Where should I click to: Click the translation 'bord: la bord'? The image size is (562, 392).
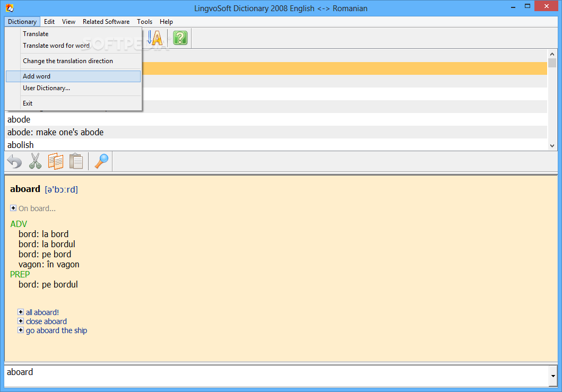pyautogui.click(x=44, y=234)
